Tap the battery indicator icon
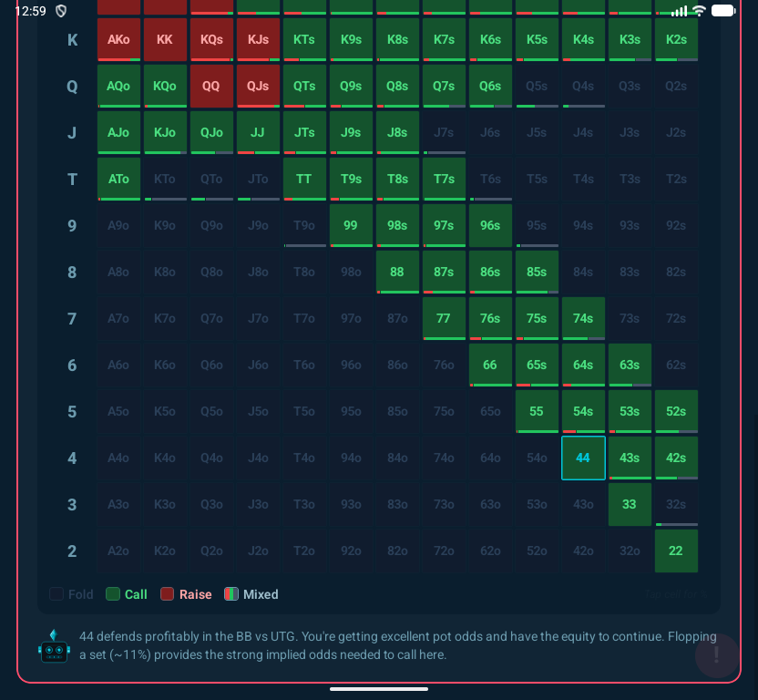 tap(723, 11)
